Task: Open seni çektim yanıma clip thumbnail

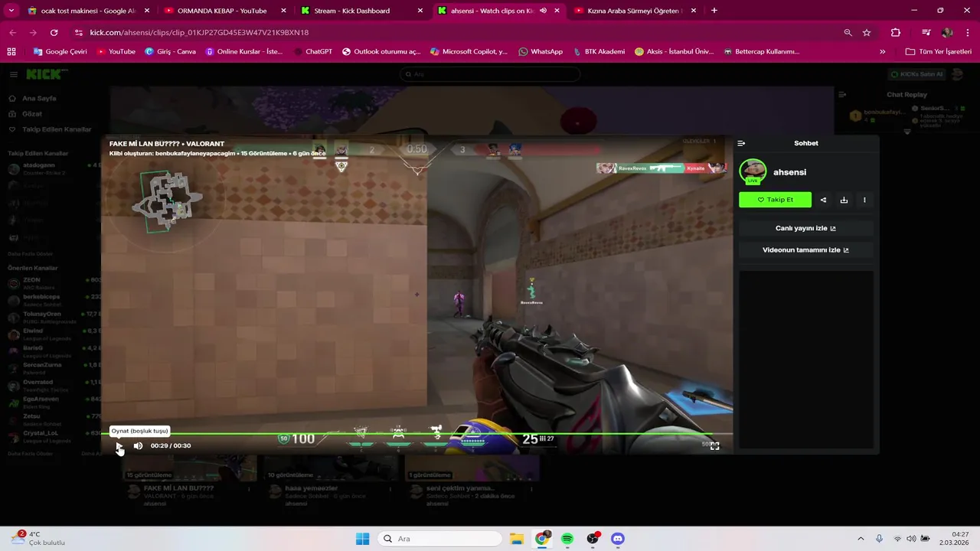Action: 472,468
